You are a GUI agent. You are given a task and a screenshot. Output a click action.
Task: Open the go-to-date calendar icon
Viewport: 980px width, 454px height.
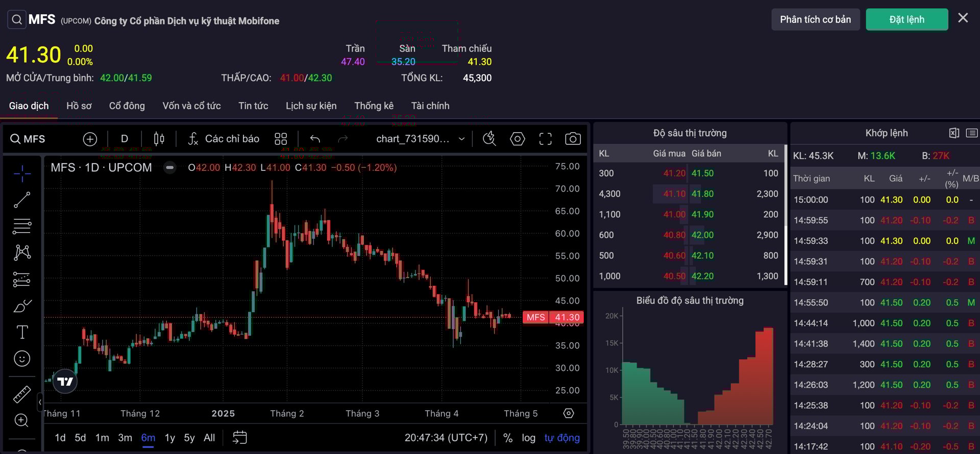click(x=240, y=438)
